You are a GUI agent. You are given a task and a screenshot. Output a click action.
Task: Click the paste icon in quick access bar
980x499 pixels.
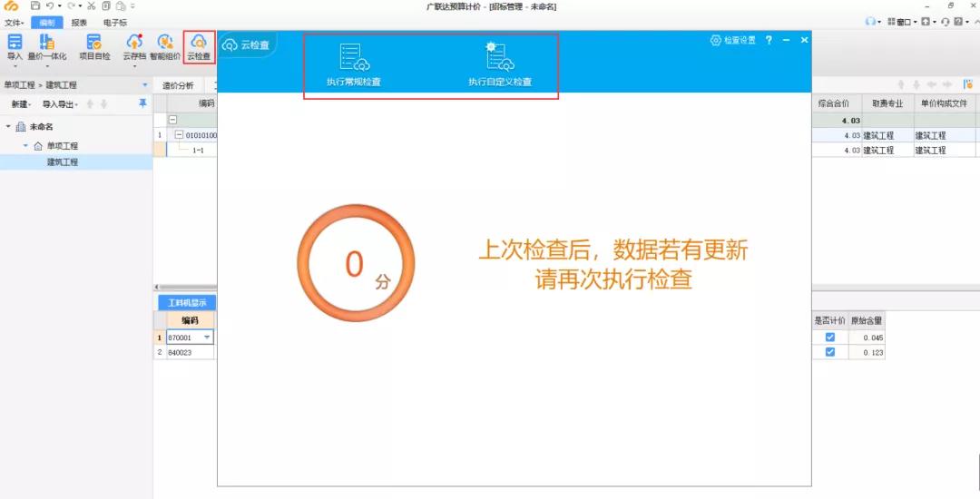121,6
